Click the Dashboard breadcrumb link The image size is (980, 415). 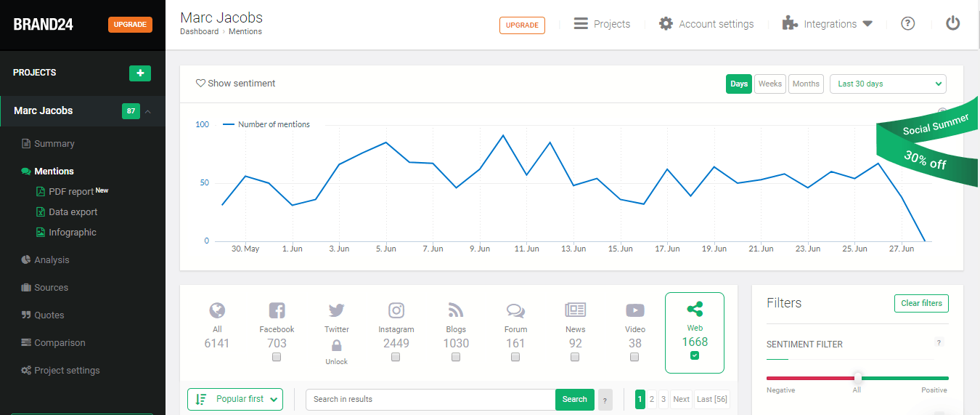199,32
